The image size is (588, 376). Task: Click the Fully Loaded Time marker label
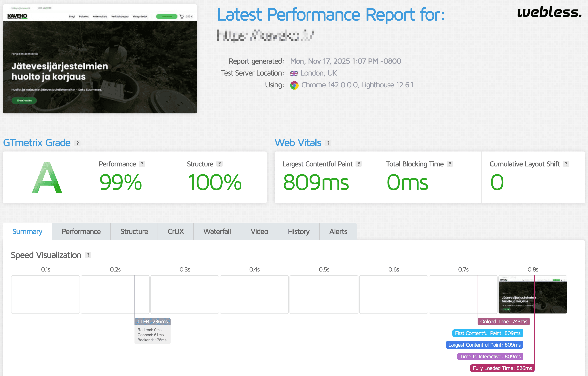502,368
